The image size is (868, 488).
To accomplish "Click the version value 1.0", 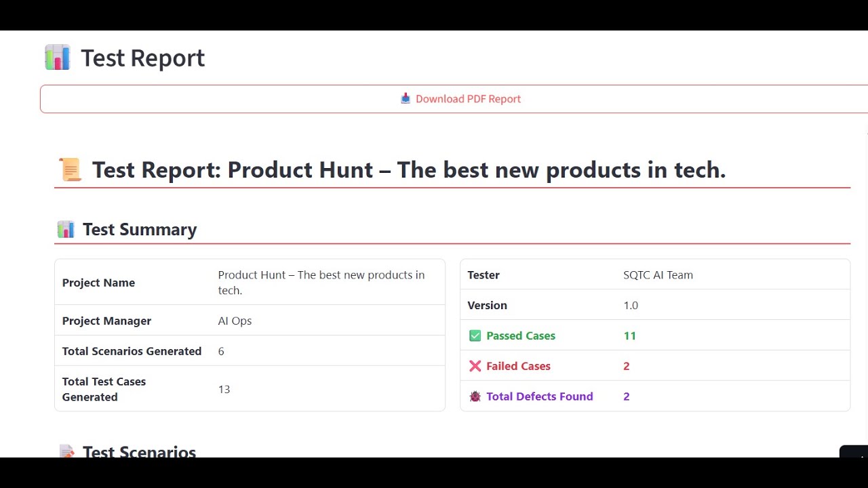I will point(631,305).
